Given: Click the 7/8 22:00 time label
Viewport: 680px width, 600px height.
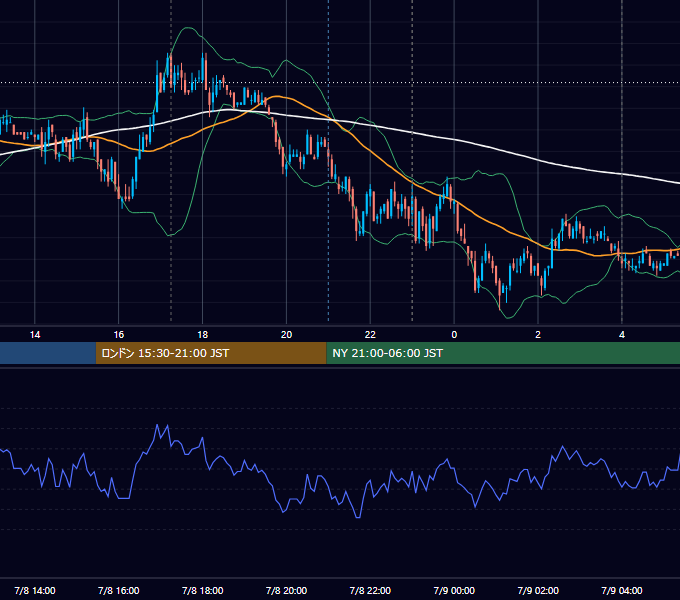Looking at the screenshot, I should (370, 590).
